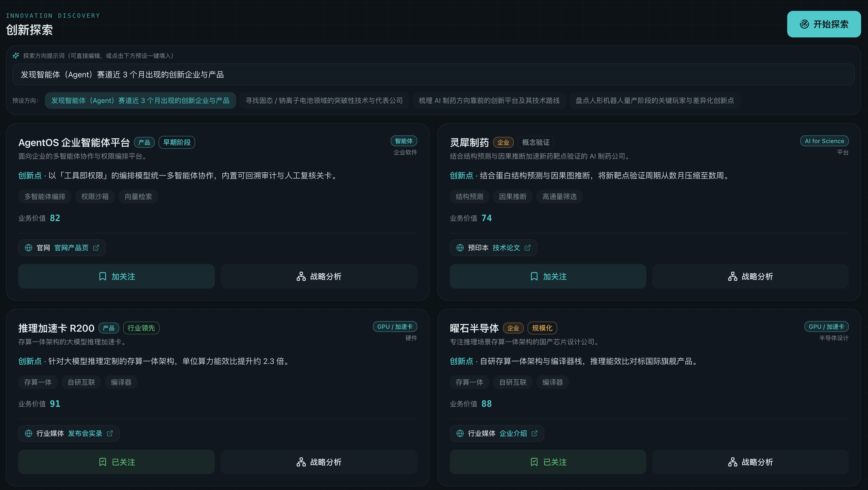Select preset 发现智能体（Agent）赛道近 3 个月
This screenshot has height=490, width=868.
140,100
